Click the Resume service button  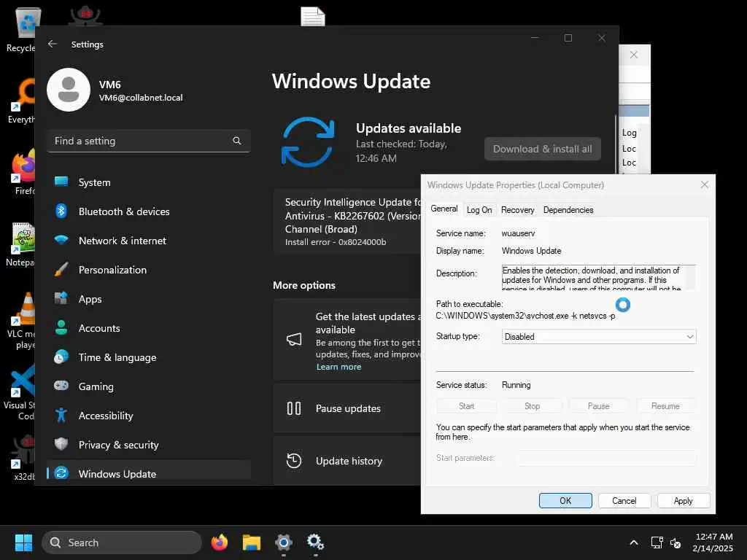click(665, 405)
